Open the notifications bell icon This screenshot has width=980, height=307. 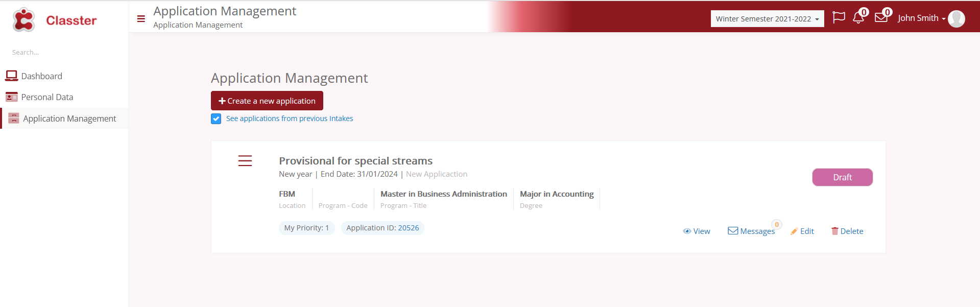[x=858, y=18]
